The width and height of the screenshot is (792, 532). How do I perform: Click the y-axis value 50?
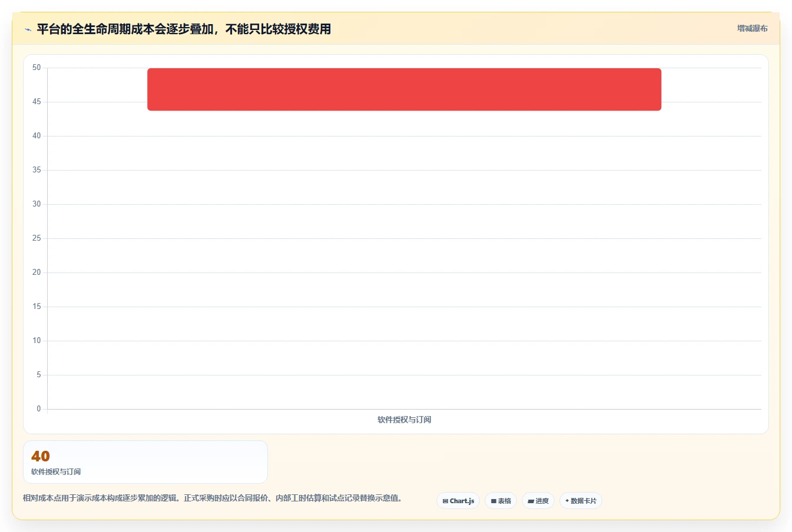click(x=37, y=68)
